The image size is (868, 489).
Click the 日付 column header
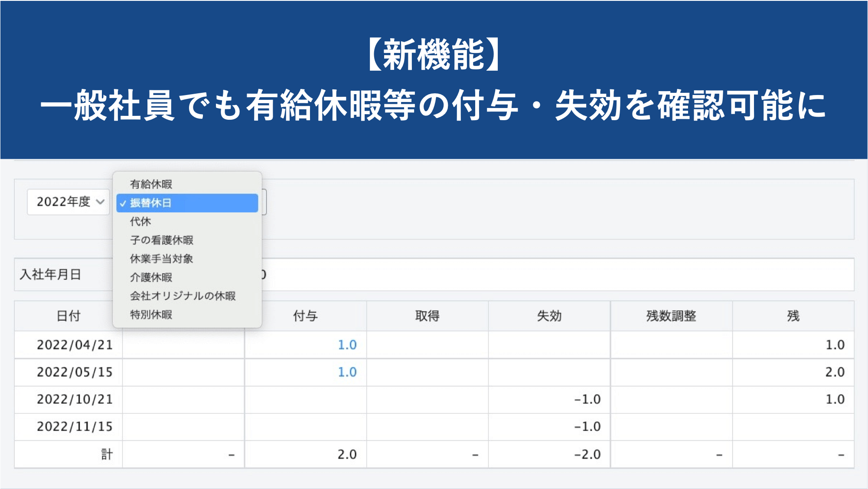[69, 316]
